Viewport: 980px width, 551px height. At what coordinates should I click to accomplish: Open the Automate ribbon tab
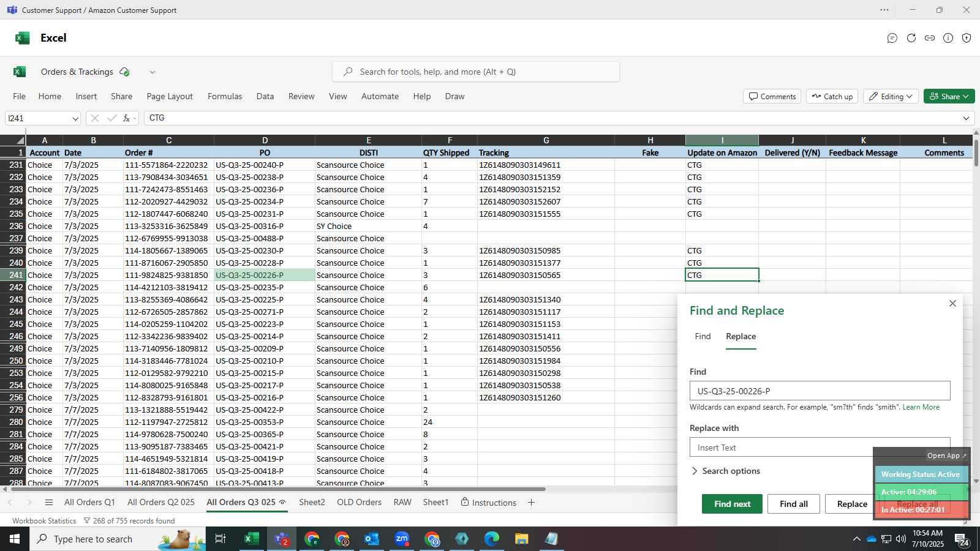(x=380, y=96)
